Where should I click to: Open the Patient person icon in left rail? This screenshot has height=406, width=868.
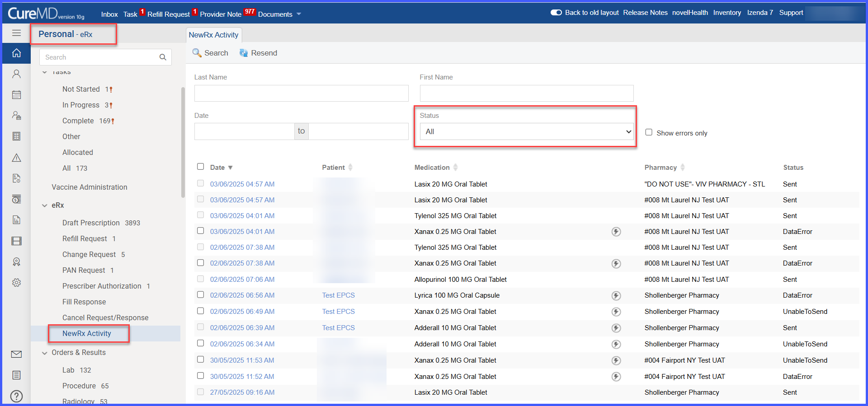16,74
